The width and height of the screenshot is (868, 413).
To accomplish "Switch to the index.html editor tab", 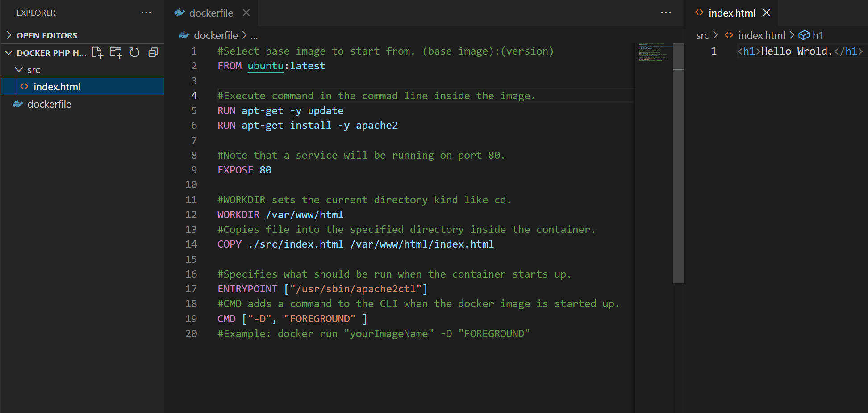I will [x=732, y=13].
